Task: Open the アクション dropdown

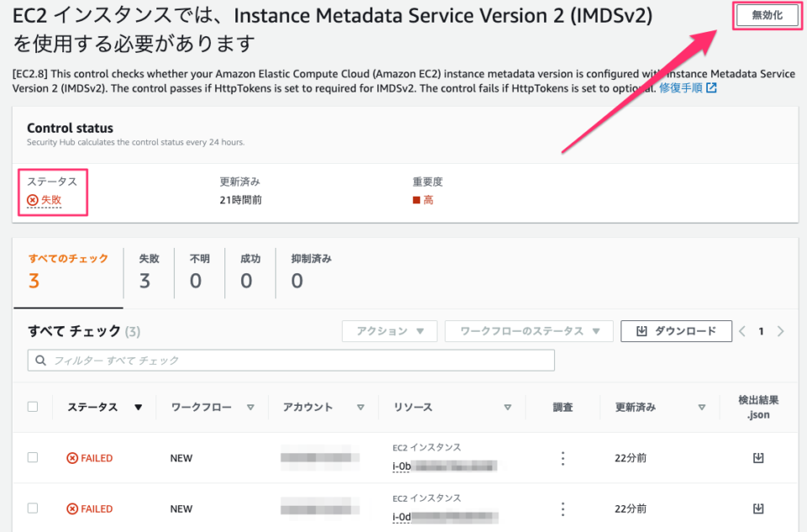Action: point(389,331)
